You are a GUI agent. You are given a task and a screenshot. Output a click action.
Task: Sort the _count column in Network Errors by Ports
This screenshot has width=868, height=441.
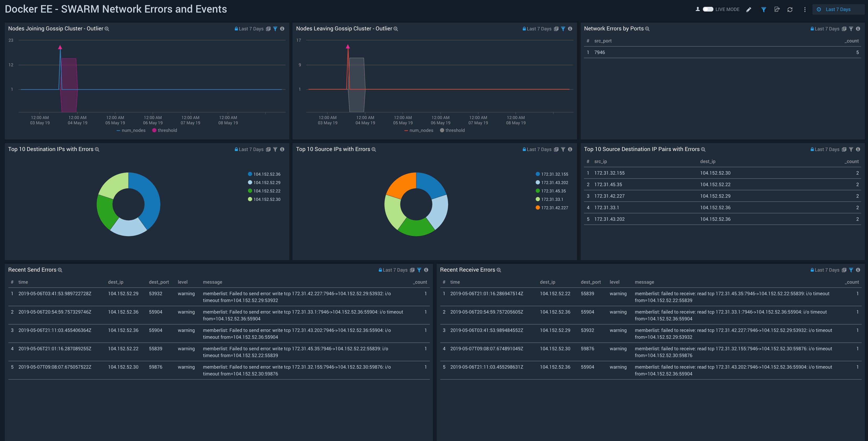coord(851,41)
